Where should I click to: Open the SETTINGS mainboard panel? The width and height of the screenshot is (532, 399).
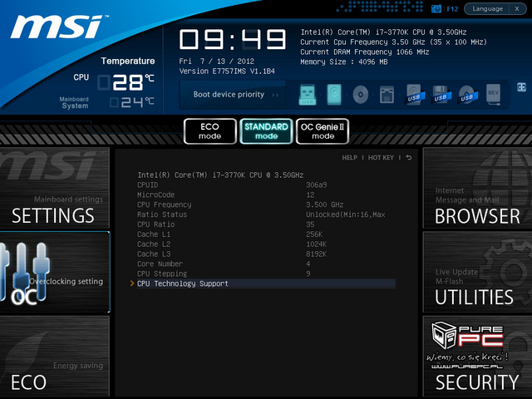click(55, 188)
